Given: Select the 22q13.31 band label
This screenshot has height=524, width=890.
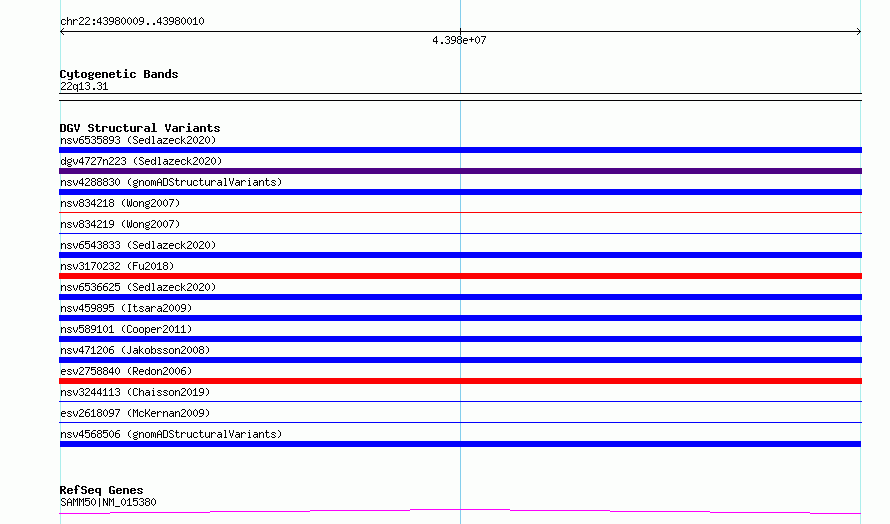Looking at the screenshot, I should click(x=84, y=86).
